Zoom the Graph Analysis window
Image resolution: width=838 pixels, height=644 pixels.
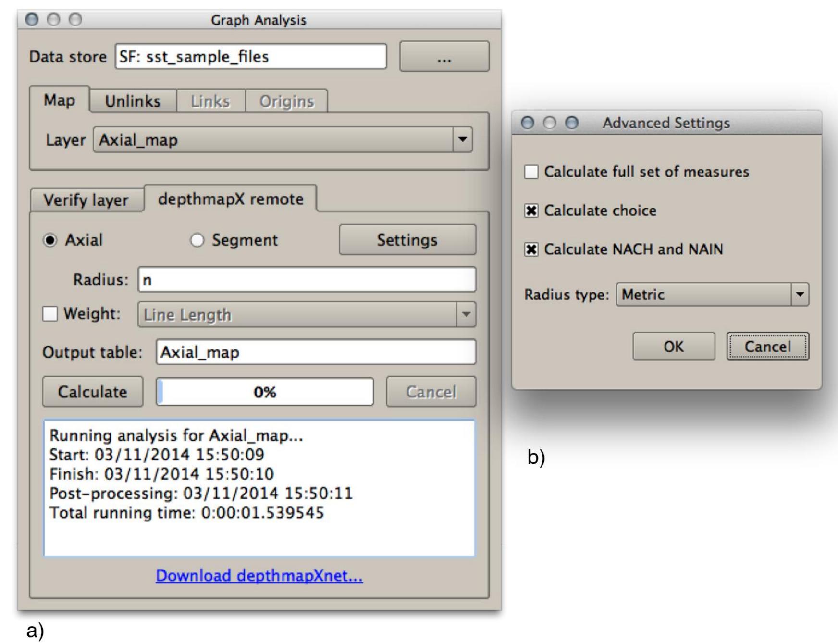75,19
